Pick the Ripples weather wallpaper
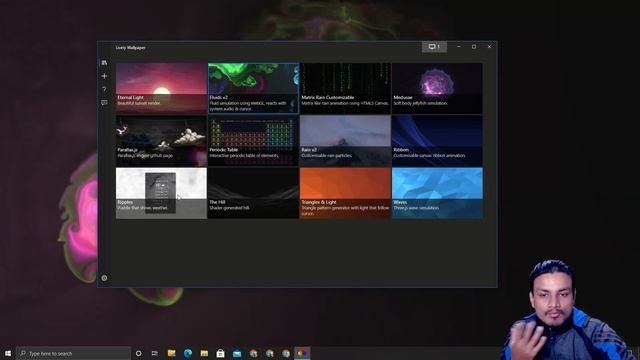The height and width of the screenshot is (360, 640). coord(161,193)
